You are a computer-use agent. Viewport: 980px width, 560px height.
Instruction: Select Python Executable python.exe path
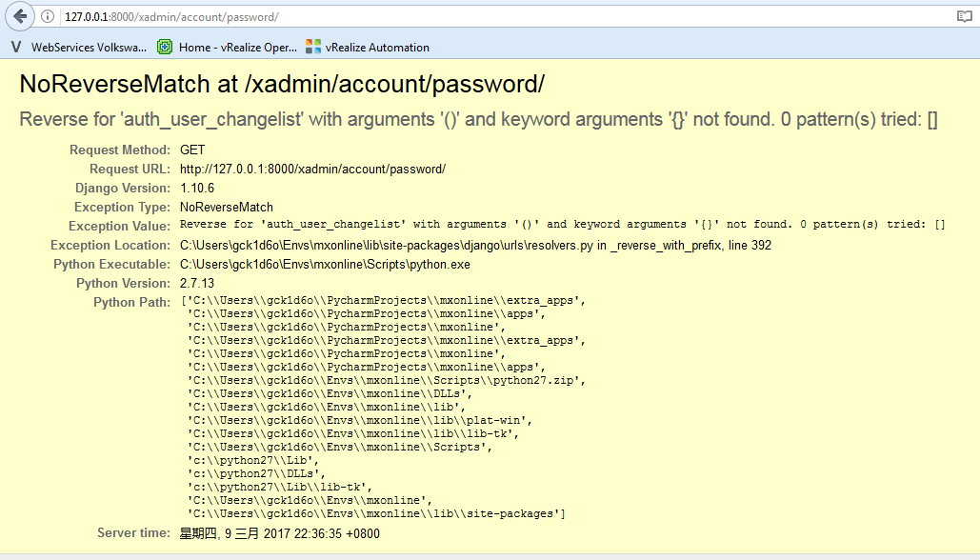tap(325, 265)
